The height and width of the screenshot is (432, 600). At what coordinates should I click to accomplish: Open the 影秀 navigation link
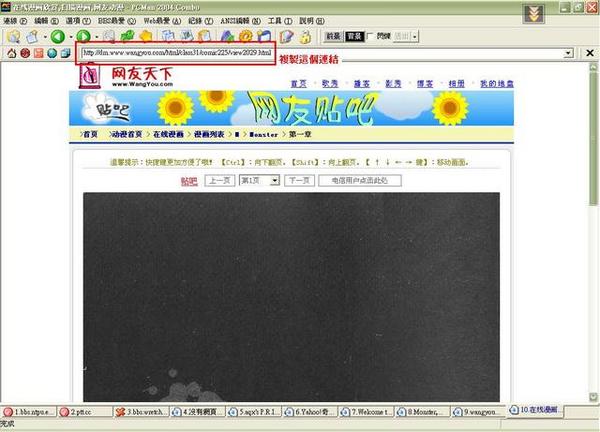(x=393, y=83)
